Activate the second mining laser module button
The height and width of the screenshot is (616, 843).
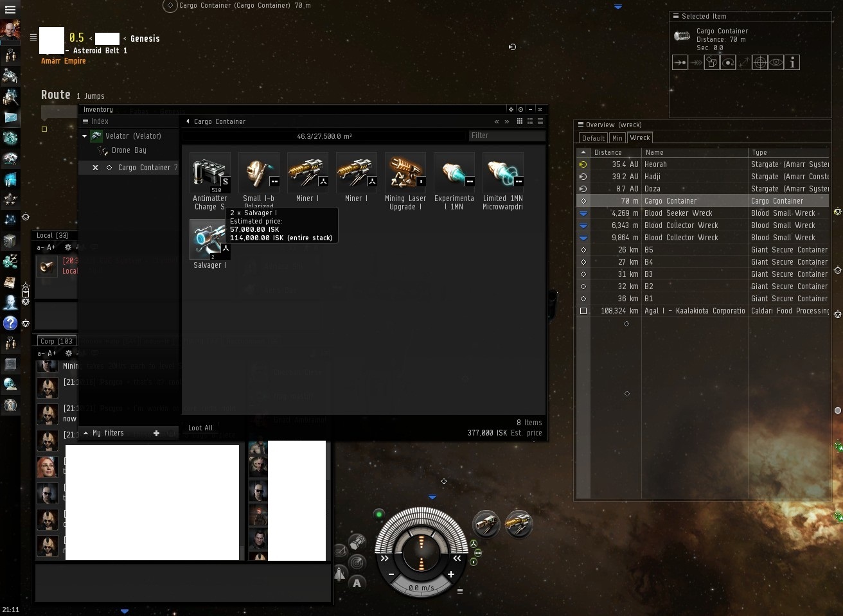(x=519, y=524)
